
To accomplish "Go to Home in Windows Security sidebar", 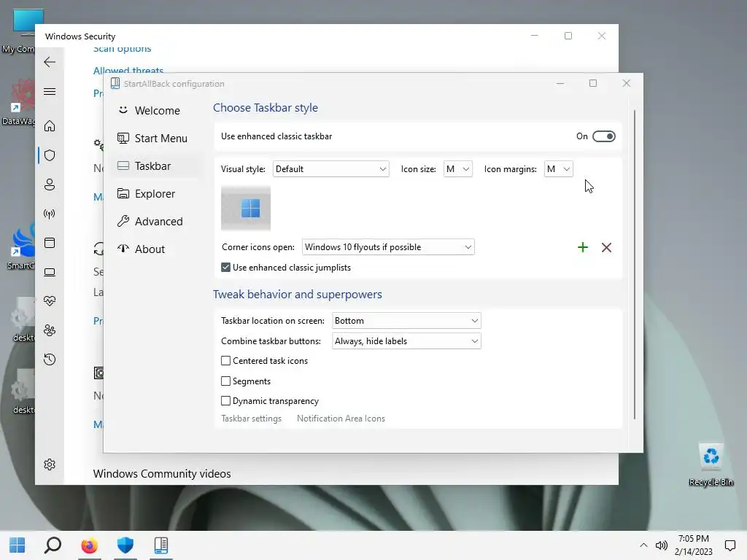I will click(x=50, y=125).
